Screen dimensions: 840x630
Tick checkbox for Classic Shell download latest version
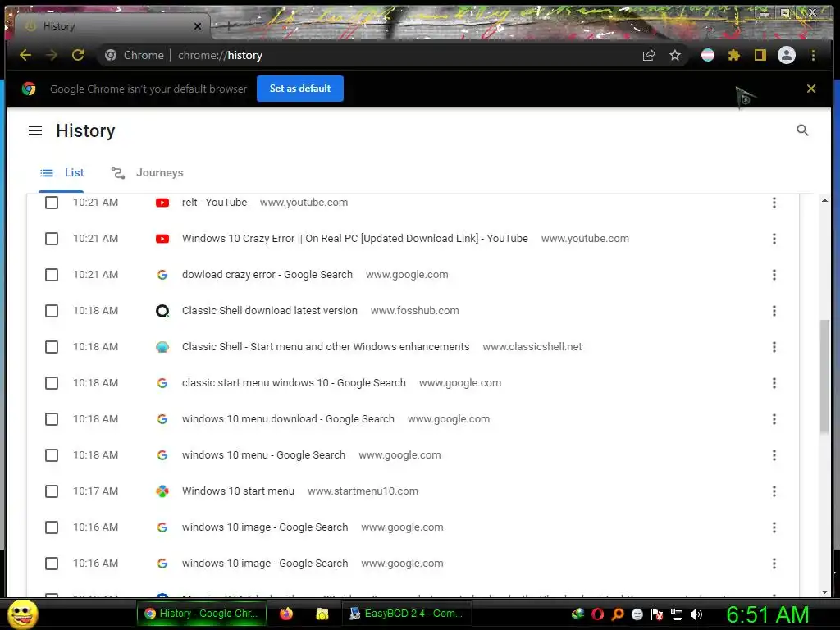(x=52, y=311)
